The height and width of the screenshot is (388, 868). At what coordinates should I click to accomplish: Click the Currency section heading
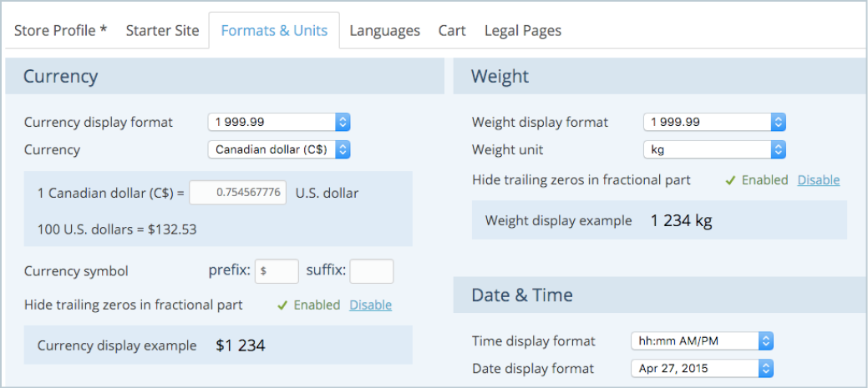pos(60,76)
